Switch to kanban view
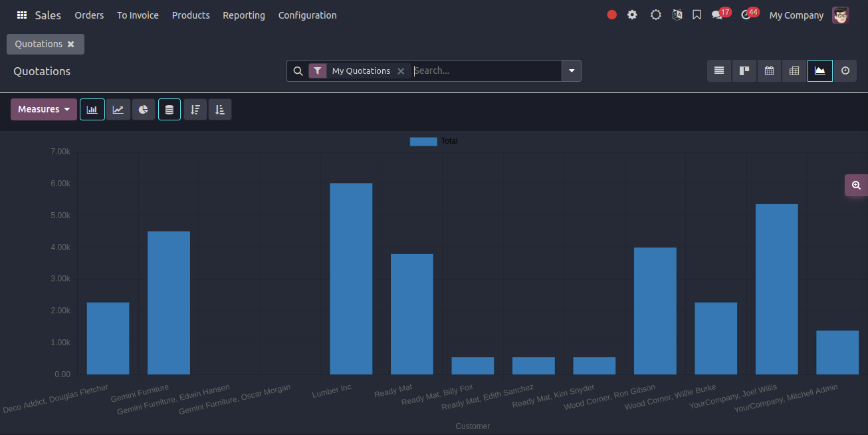 744,71
